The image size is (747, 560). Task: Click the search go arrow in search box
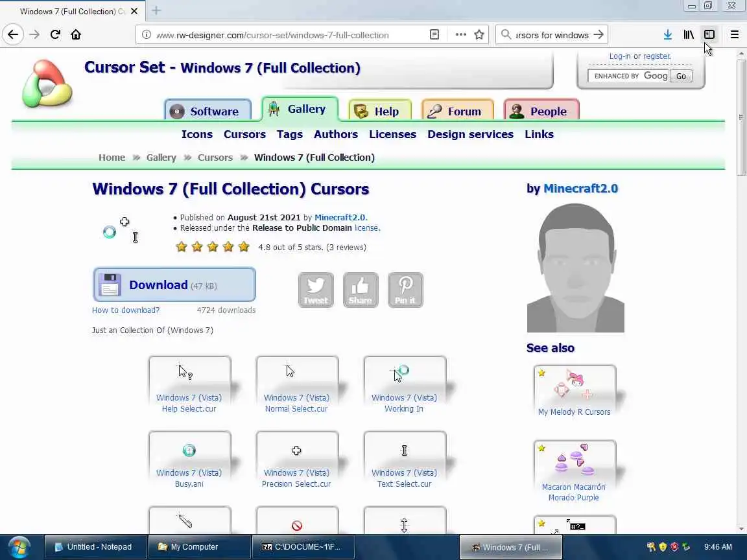click(599, 35)
